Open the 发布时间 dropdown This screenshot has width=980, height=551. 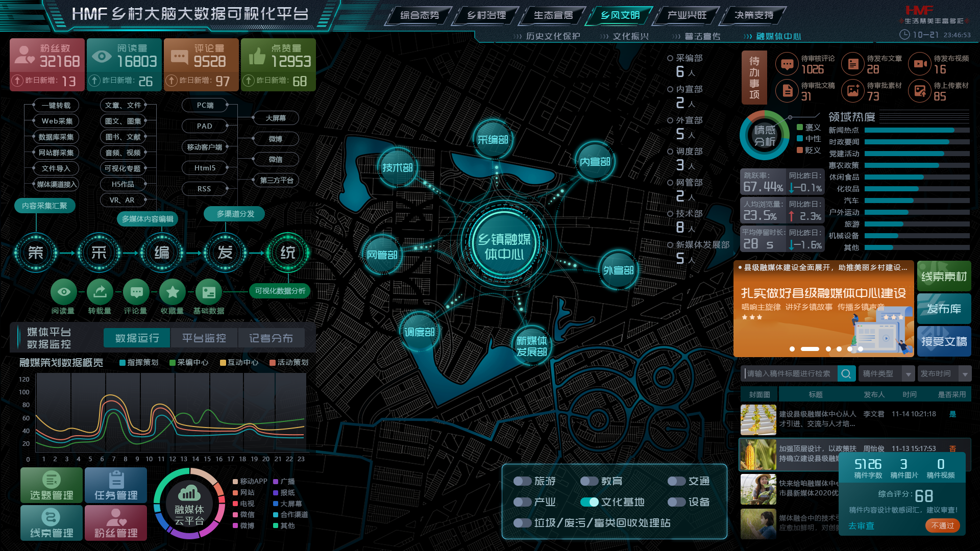[x=965, y=374]
